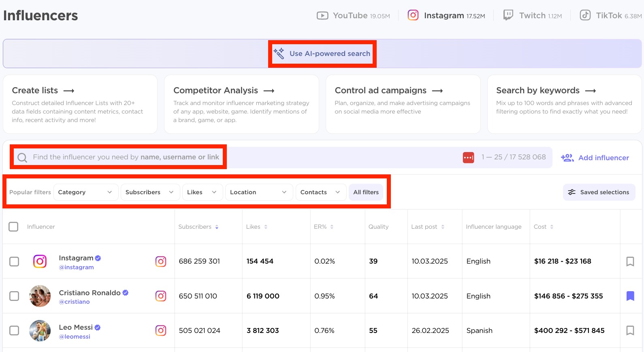Click the AI magic wand icon
Image resolution: width=644 pixels, height=352 pixels.
(279, 53)
